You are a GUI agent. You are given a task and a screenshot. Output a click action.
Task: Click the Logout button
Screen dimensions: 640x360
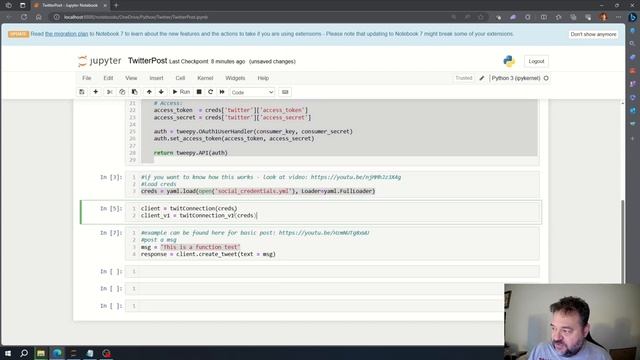pyautogui.click(x=536, y=61)
